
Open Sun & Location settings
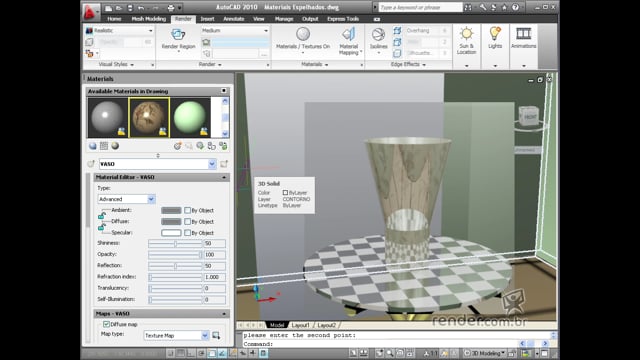467,41
